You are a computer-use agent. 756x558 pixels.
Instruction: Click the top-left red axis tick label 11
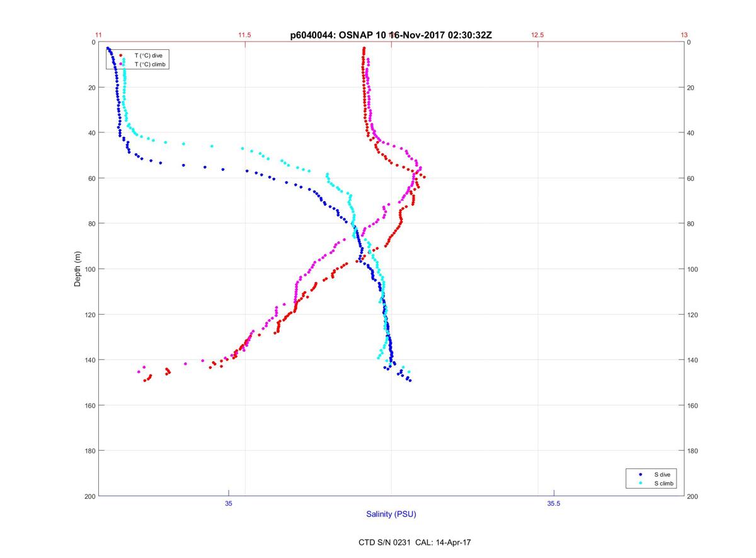point(98,35)
